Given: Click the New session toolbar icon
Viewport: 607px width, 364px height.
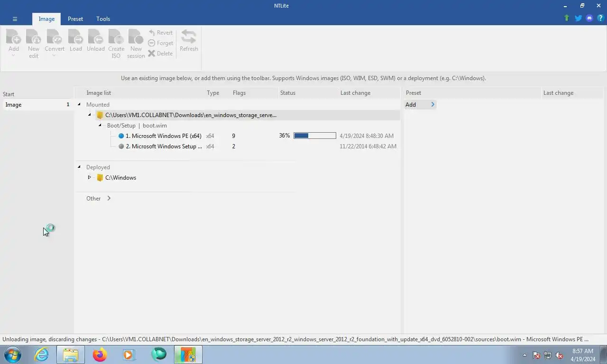Looking at the screenshot, I should [136, 37].
